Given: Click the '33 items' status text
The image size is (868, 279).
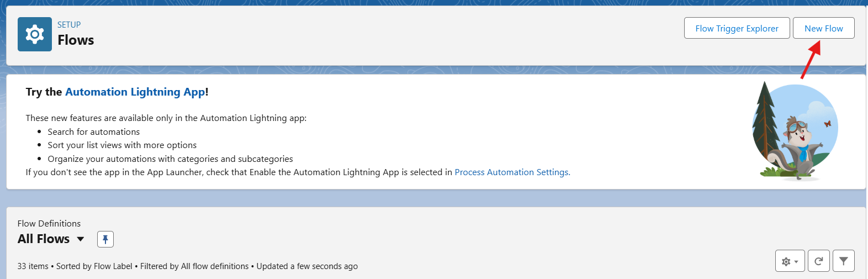Looking at the screenshot, I should 33,266.
